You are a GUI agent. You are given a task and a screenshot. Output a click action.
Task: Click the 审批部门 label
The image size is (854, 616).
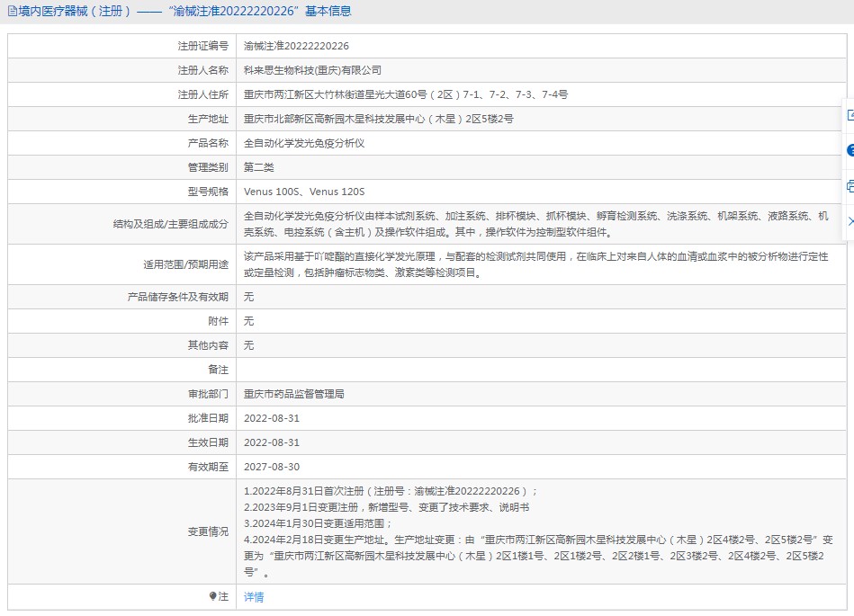click(208, 394)
